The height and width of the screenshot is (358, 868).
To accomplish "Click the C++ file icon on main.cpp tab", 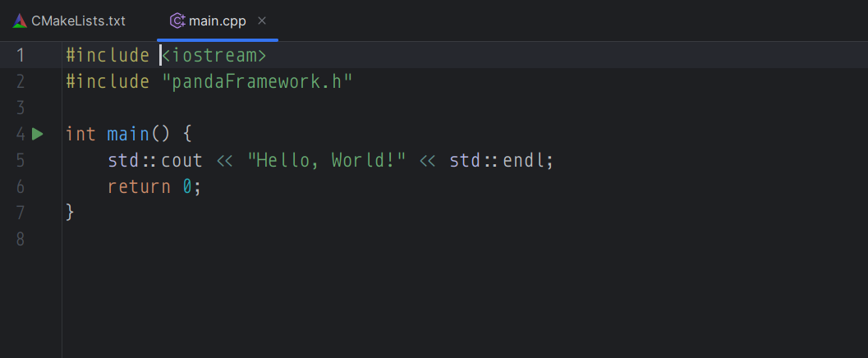I will click(177, 21).
